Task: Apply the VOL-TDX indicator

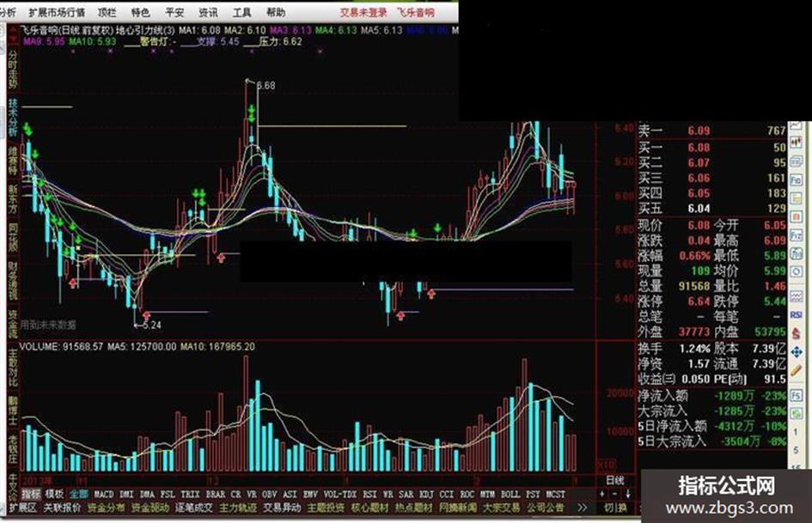Action: pos(339,495)
